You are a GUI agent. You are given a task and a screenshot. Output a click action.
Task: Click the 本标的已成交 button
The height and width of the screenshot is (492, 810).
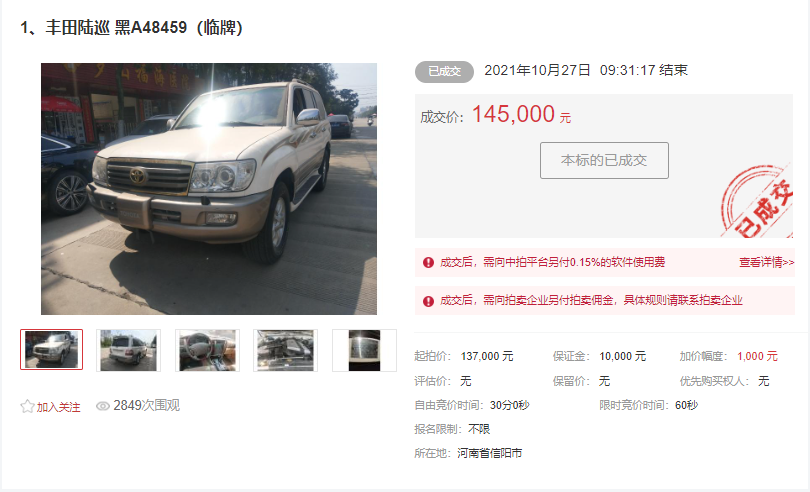pos(604,161)
